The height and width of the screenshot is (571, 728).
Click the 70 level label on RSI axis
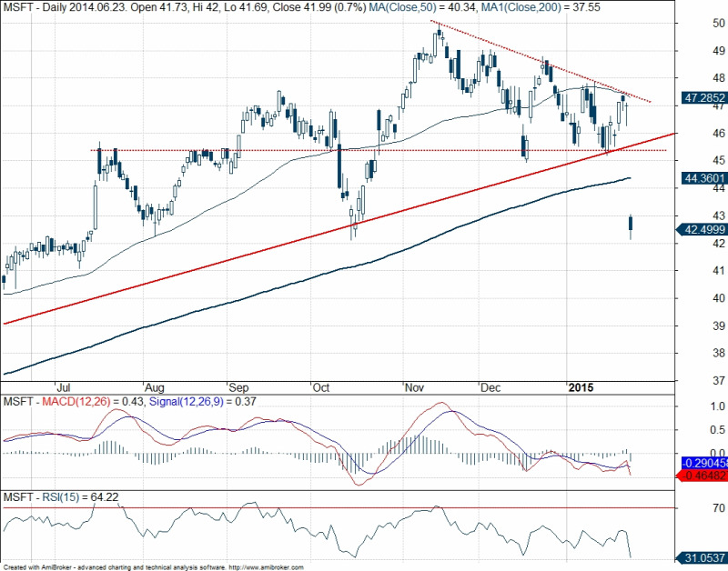pyautogui.click(x=719, y=508)
